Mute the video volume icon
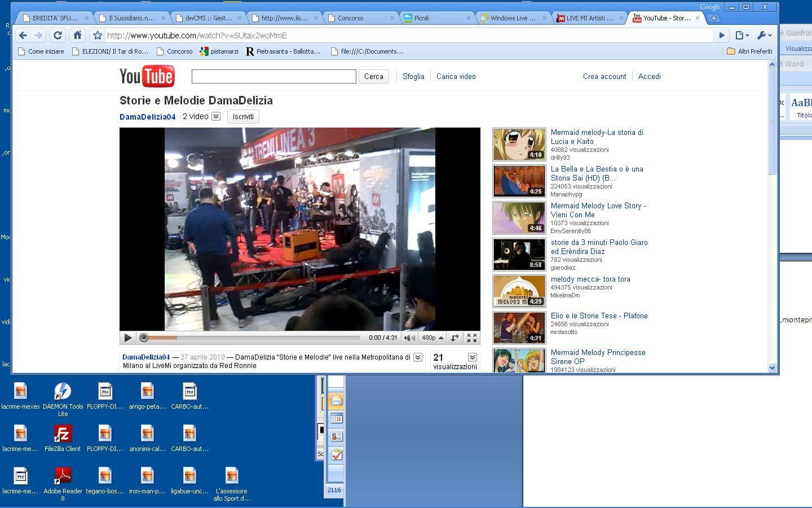Screen dimensions: 812x508 [x=409, y=338]
